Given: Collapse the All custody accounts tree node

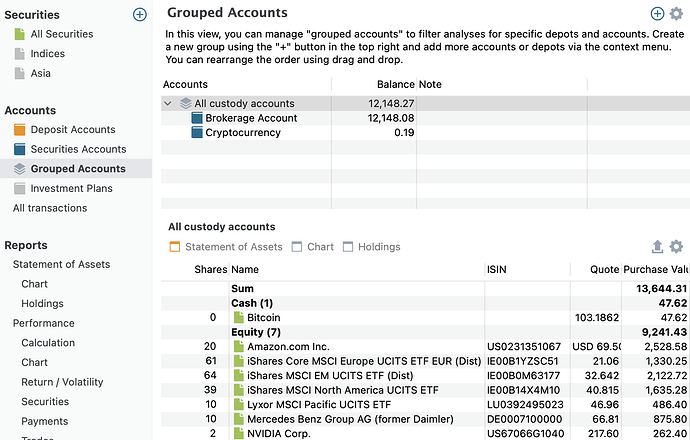Looking at the screenshot, I should (x=168, y=103).
